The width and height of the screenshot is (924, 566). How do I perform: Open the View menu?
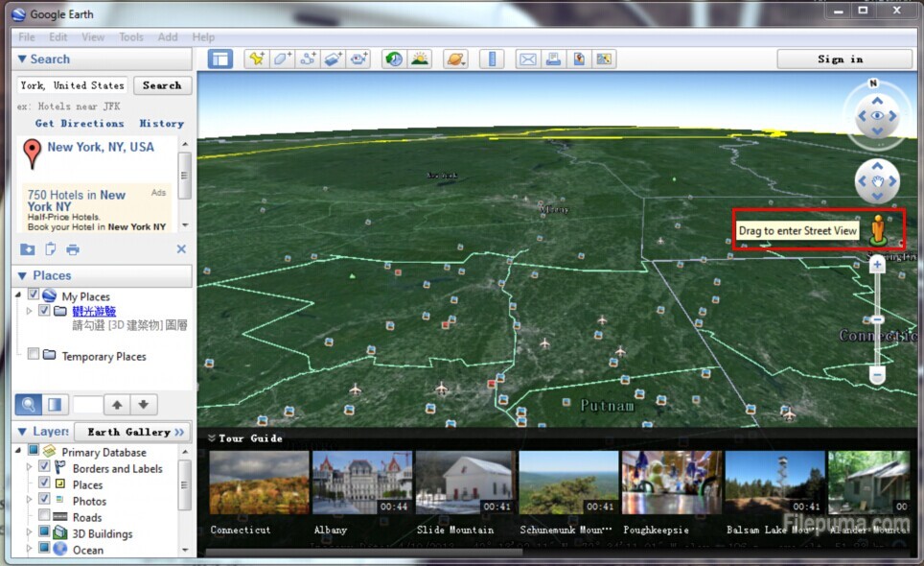93,37
